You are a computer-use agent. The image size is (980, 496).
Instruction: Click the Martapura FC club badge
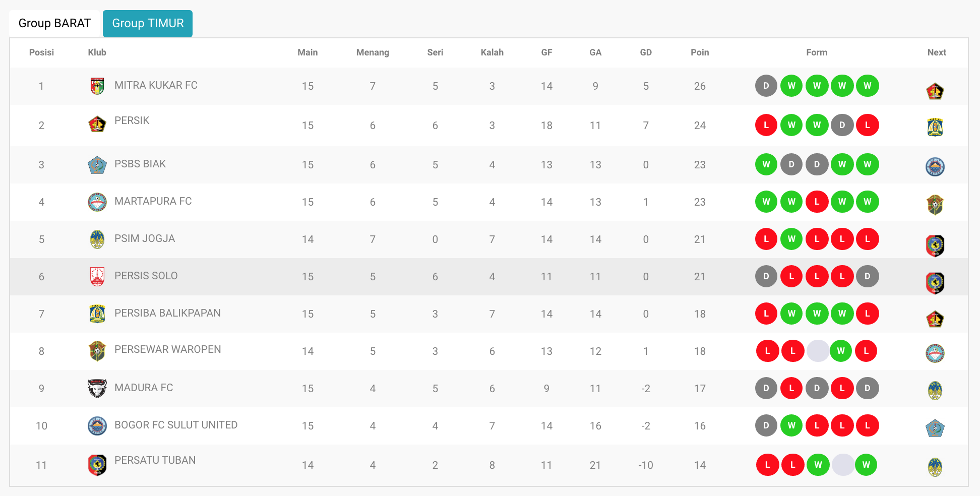pos(97,202)
